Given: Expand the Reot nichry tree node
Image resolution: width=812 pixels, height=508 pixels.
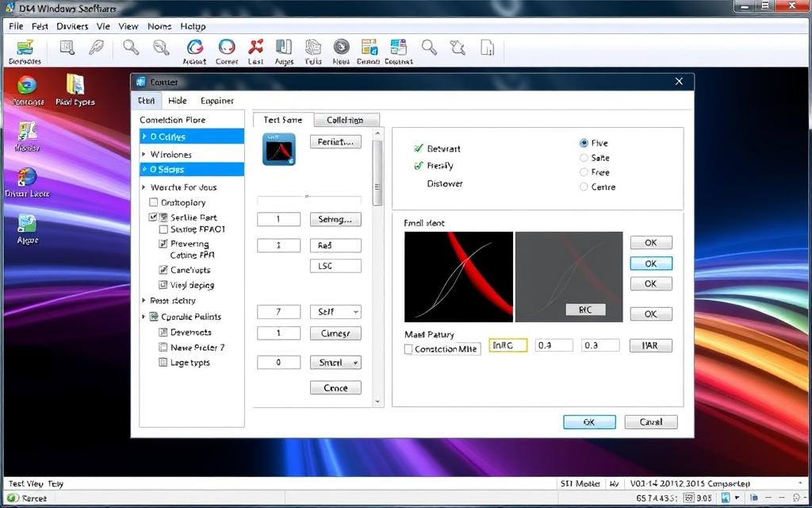Looking at the screenshot, I should pyautogui.click(x=144, y=301).
